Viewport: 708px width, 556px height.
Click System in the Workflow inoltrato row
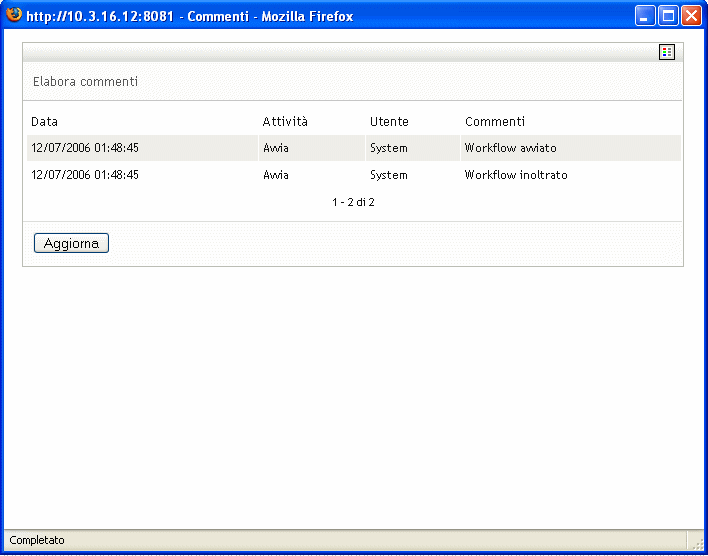(389, 175)
